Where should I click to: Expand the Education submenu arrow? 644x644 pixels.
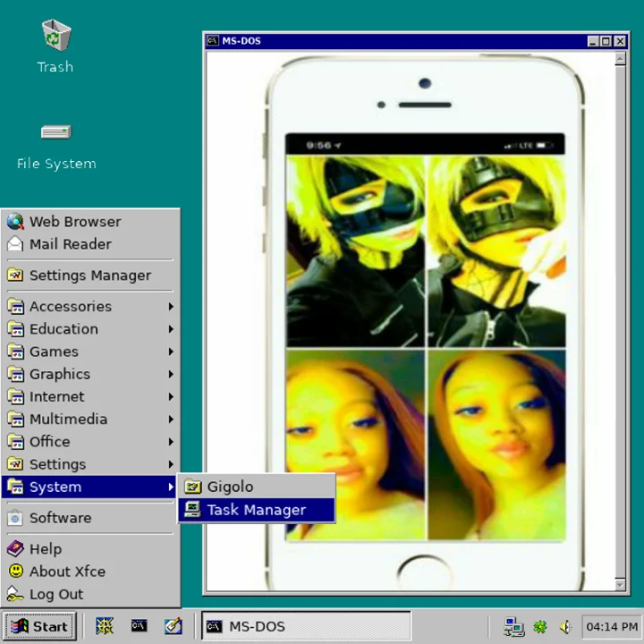(x=171, y=329)
